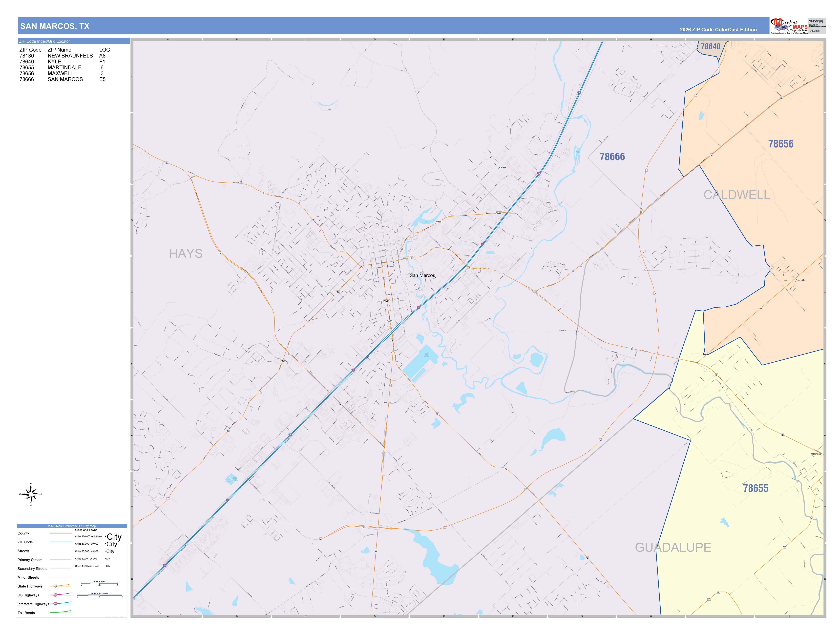Click the LOC value F1 in the index

pyautogui.click(x=102, y=61)
